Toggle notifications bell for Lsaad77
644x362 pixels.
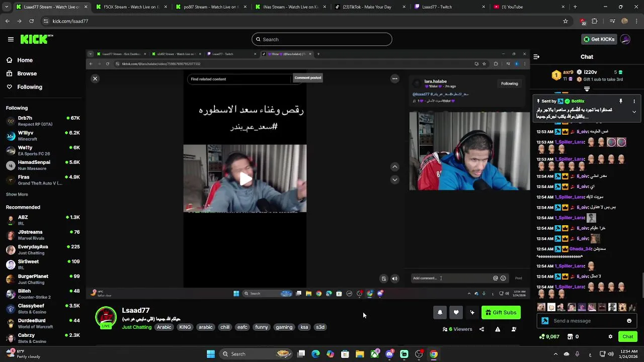(440, 312)
